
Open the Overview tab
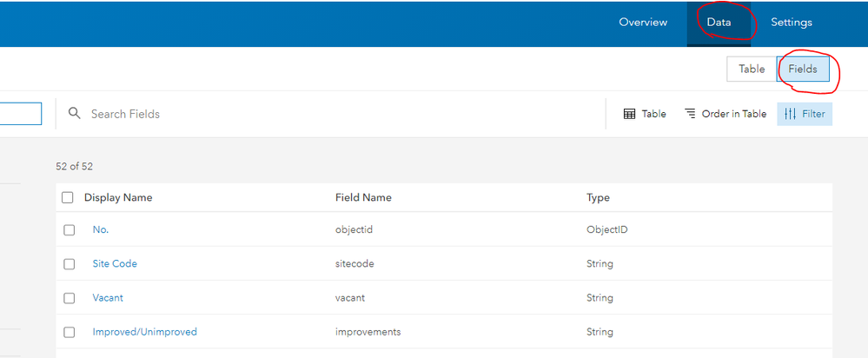point(643,23)
